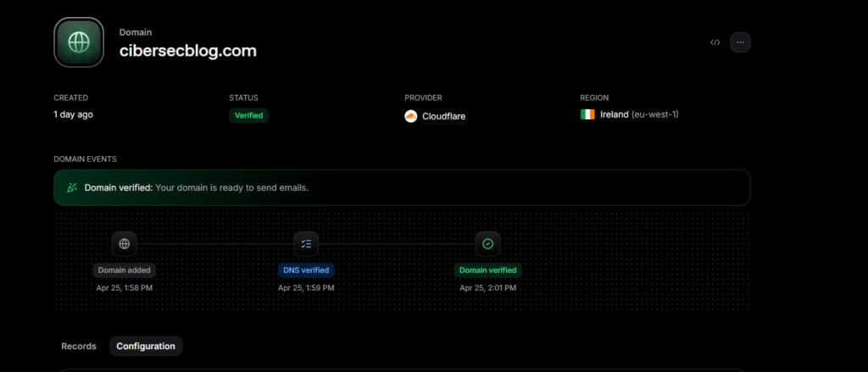Click the large green domain globe icon
The image size is (868, 372).
coord(79,42)
